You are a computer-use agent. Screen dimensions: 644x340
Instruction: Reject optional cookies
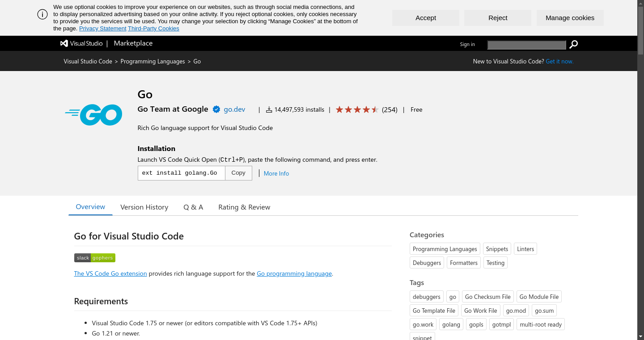coord(498,18)
